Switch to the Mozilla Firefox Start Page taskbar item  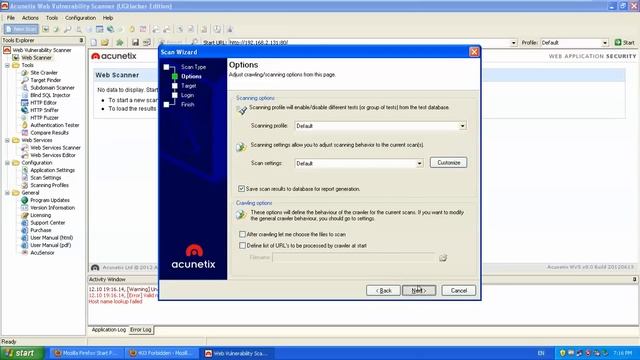coord(87,353)
